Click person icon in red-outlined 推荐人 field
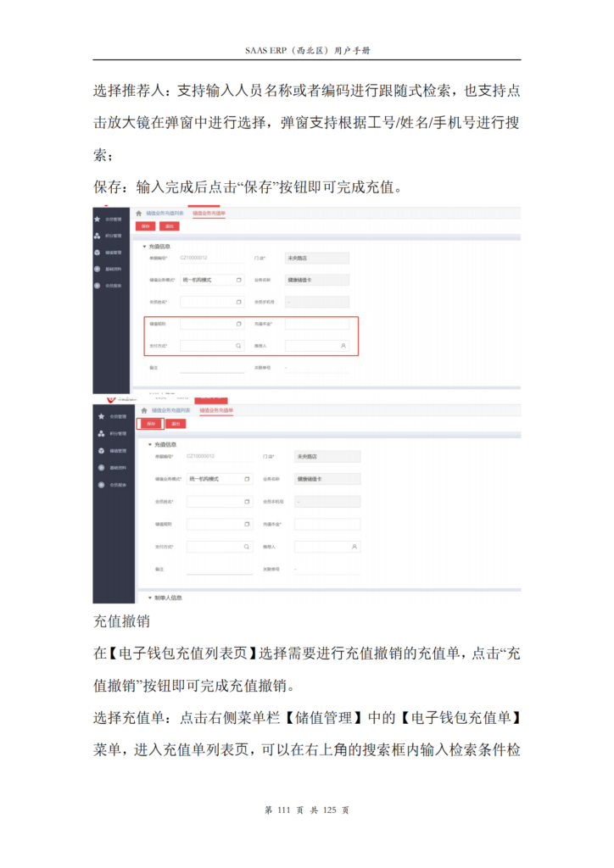The image size is (614, 868). click(343, 346)
